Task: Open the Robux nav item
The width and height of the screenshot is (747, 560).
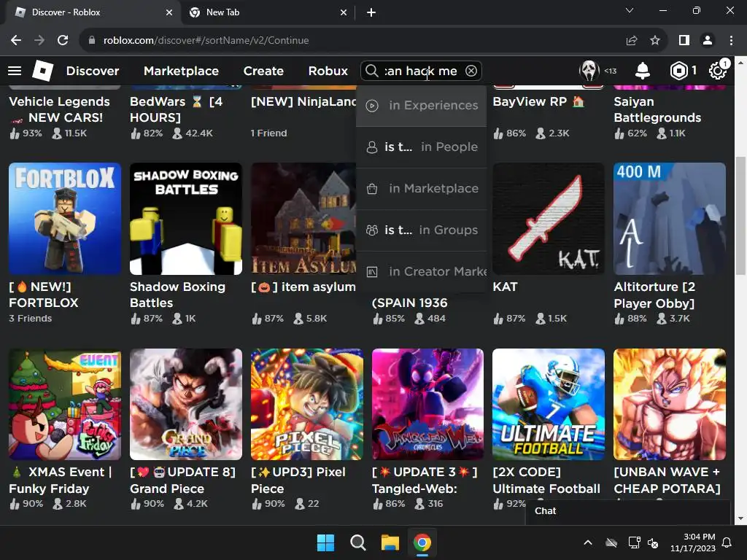Action: (328, 71)
